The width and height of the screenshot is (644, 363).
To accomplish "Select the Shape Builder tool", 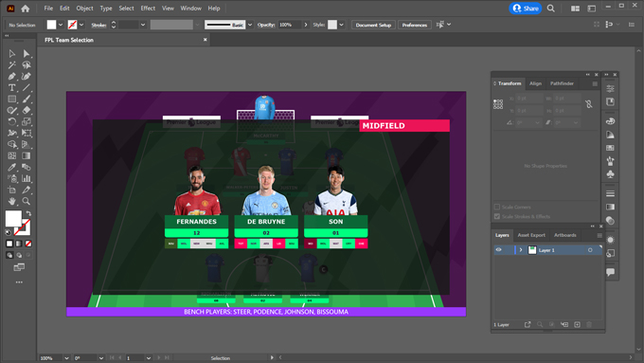I will pos(12,145).
